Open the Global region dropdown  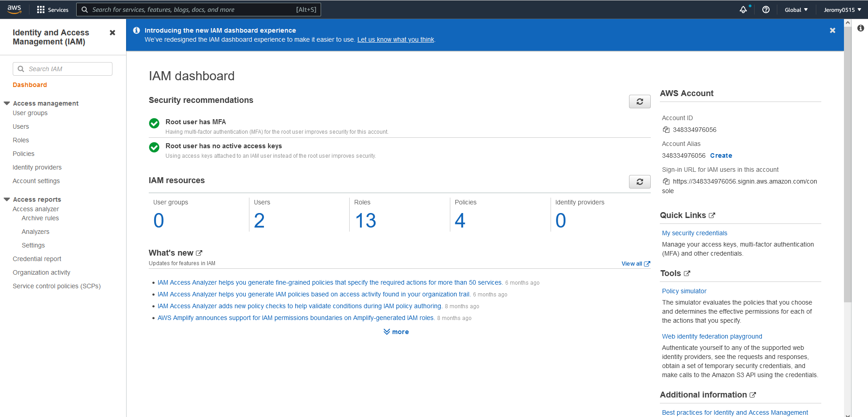796,10
